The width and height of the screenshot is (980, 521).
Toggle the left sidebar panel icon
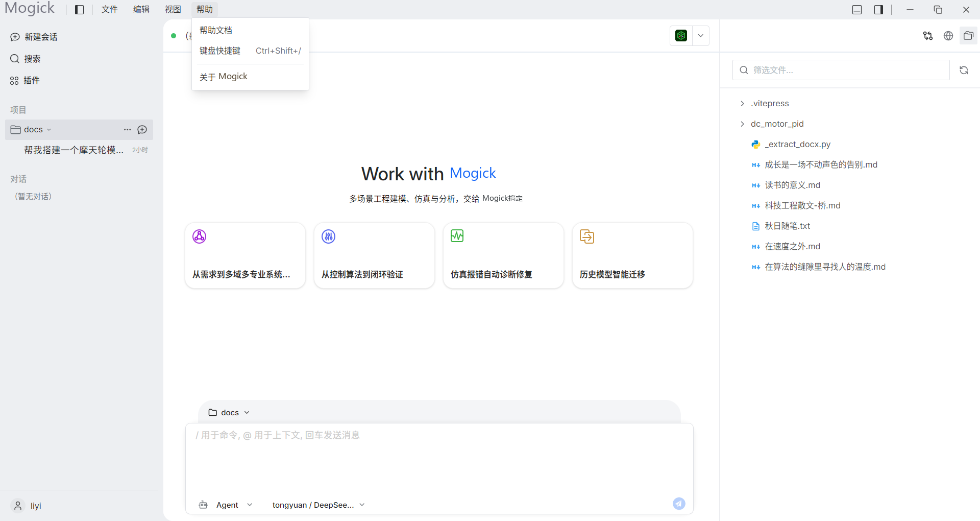pyautogui.click(x=79, y=10)
